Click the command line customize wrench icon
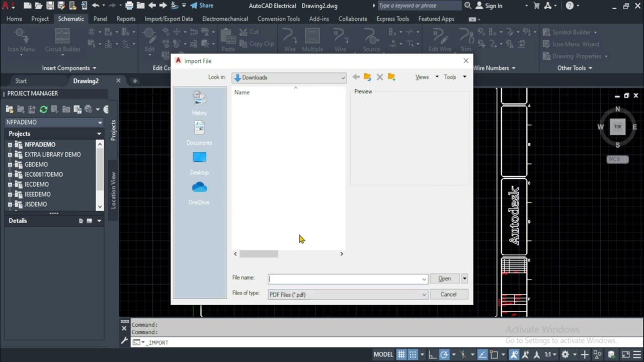 pyautogui.click(x=124, y=341)
